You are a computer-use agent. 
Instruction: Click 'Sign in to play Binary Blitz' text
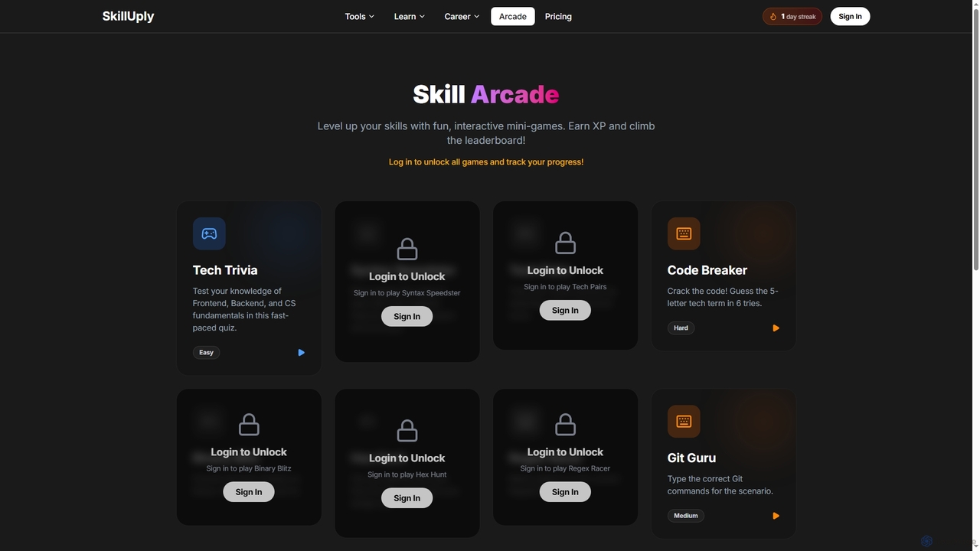[x=249, y=468]
